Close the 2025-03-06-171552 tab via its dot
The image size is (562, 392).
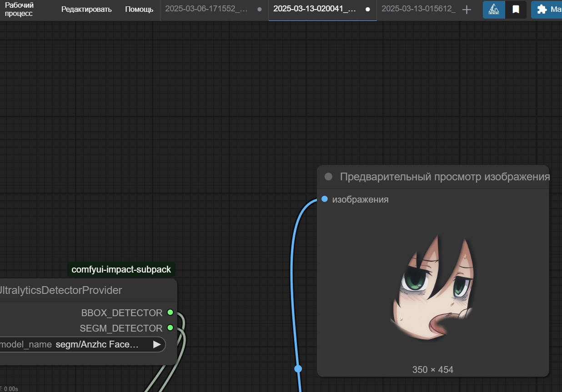point(259,9)
